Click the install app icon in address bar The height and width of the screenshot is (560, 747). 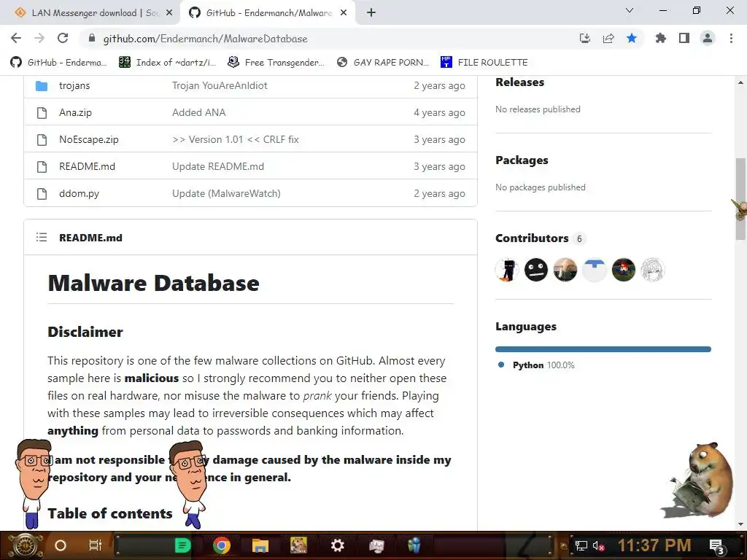pyautogui.click(x=585, y=39)
